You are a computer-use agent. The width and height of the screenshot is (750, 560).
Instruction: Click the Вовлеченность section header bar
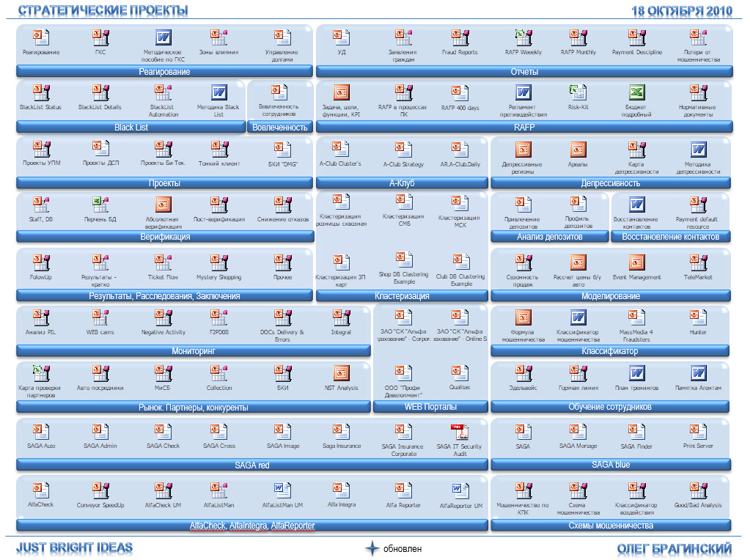[280, 128]
